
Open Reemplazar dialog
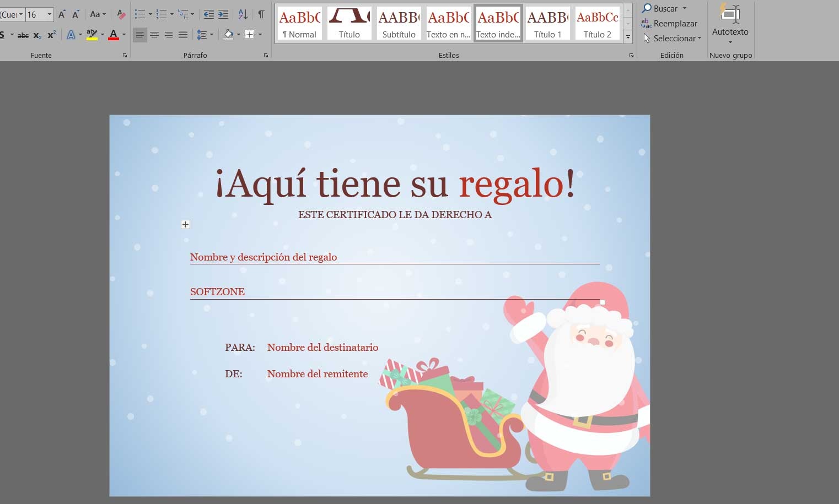point(669,24)
